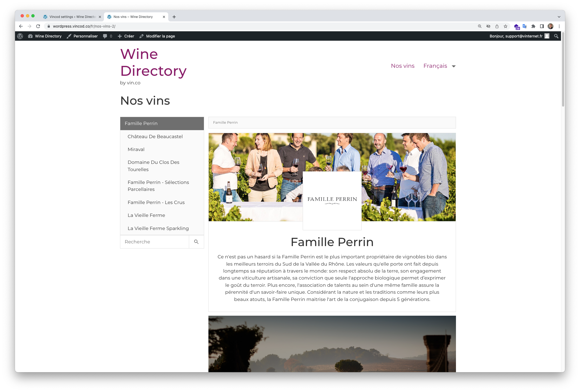Click the user avatar next to support@vinternet.fr

(547, 36)
